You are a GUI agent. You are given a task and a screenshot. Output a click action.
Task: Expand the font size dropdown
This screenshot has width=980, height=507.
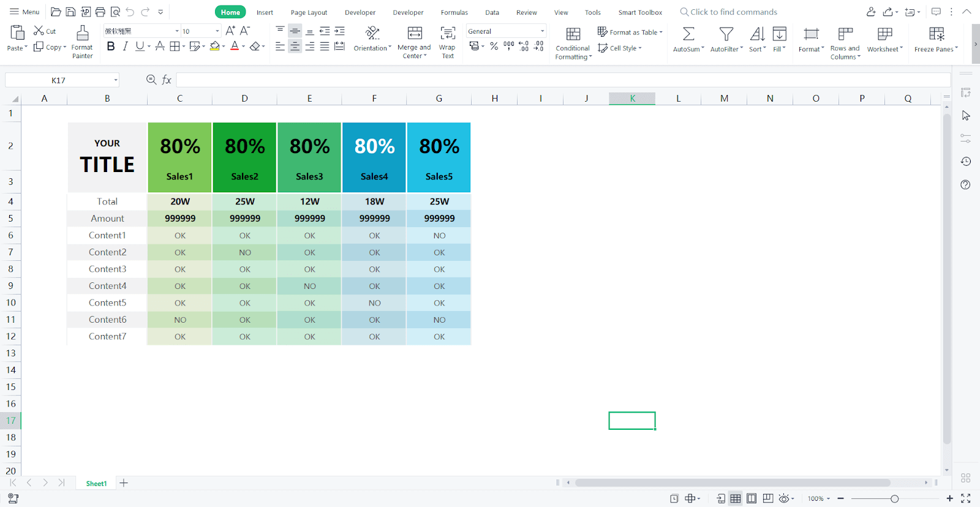pos(217,31)
